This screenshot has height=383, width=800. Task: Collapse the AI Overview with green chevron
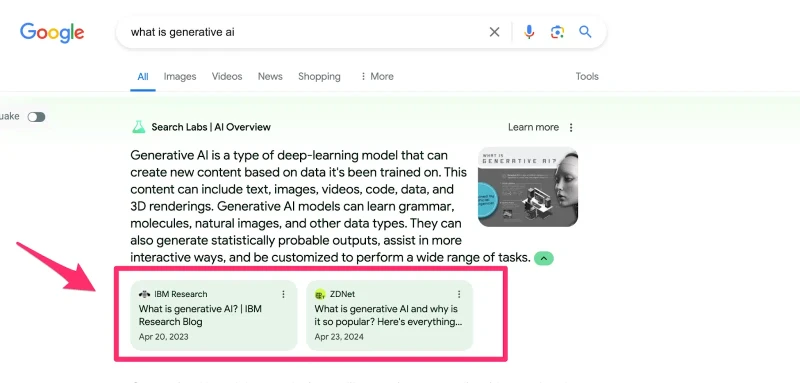pos(544,258)
